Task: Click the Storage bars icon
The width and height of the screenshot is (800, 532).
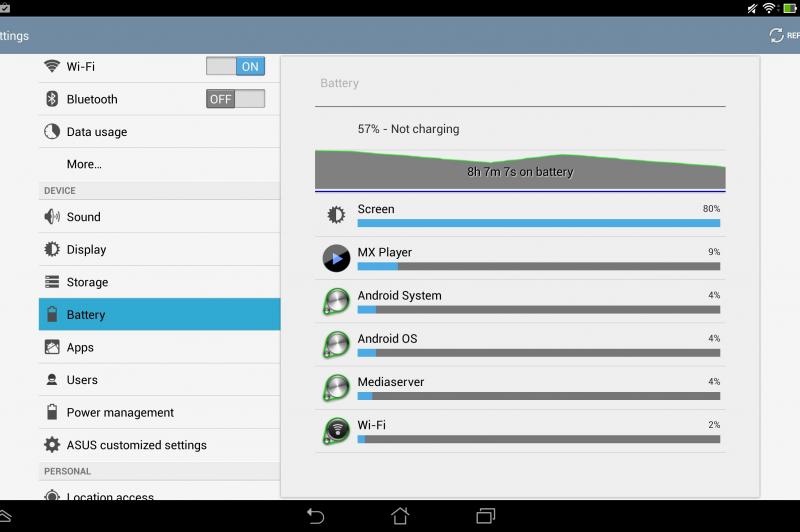Action: click(52, 282)
